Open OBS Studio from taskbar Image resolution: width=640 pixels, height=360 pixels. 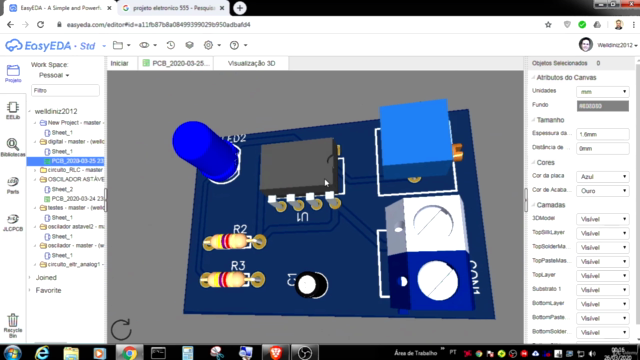pos(304,353)
